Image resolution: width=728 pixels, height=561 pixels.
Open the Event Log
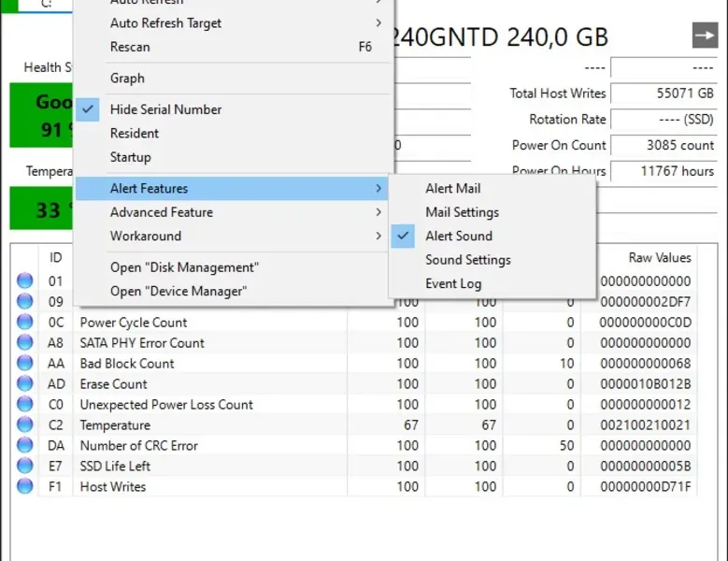pos(492,283)
